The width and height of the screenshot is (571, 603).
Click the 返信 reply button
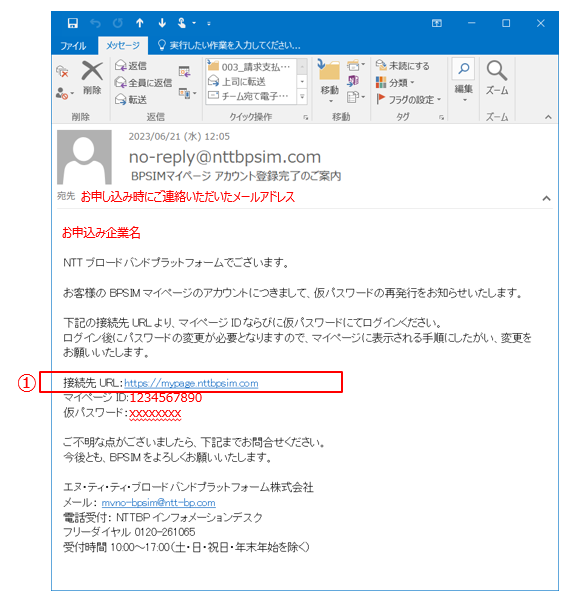tap(131, 66)
